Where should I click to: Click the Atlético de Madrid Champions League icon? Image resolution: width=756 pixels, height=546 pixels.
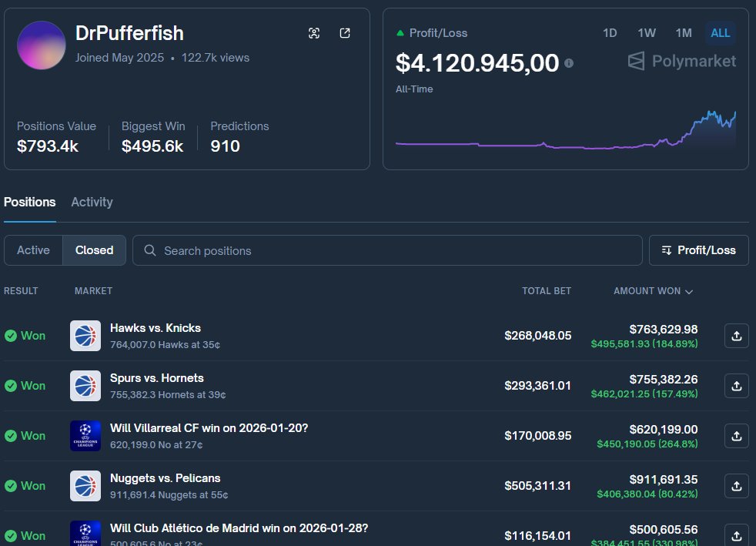click(85, 534)
